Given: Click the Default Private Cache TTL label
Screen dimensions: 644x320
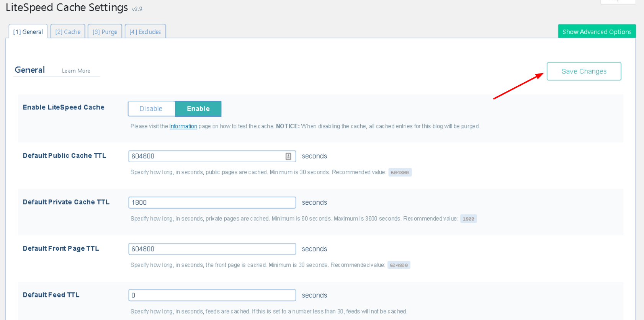Looking at the screenshot, I should tap(66, 202).
